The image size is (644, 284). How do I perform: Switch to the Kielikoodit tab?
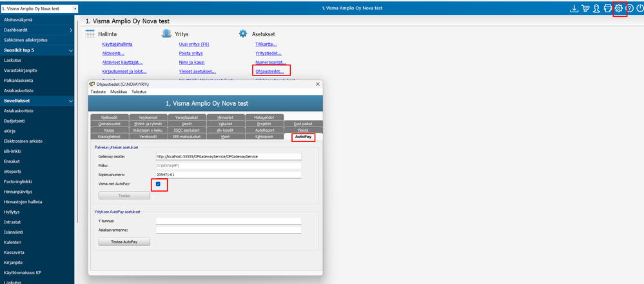pos(109,117)
